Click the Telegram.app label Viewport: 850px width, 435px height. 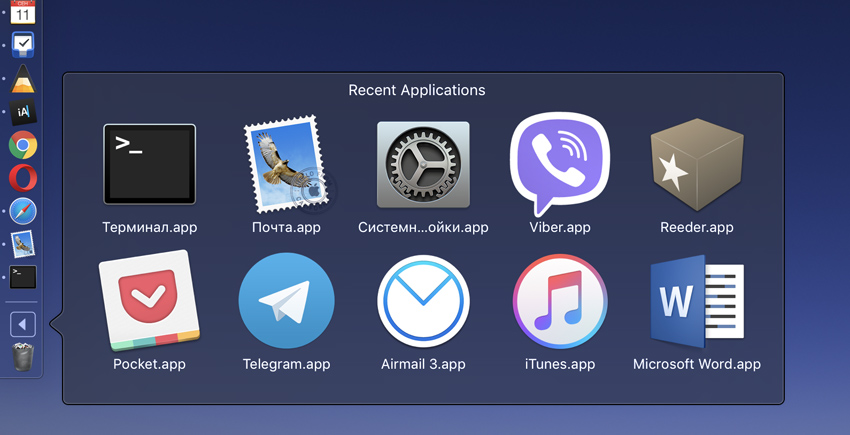pyautogui.click(x=286, y=364)
